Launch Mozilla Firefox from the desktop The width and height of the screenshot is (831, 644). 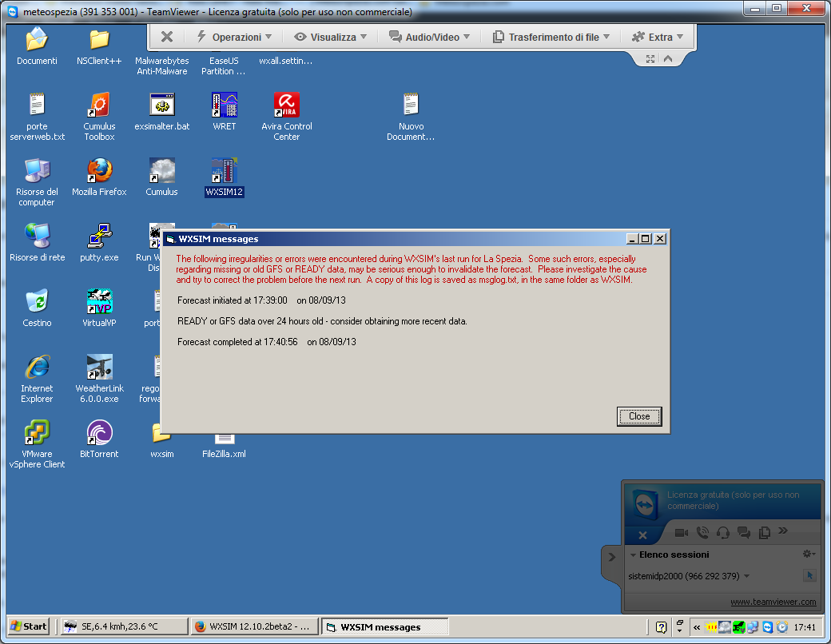(99, 171)
